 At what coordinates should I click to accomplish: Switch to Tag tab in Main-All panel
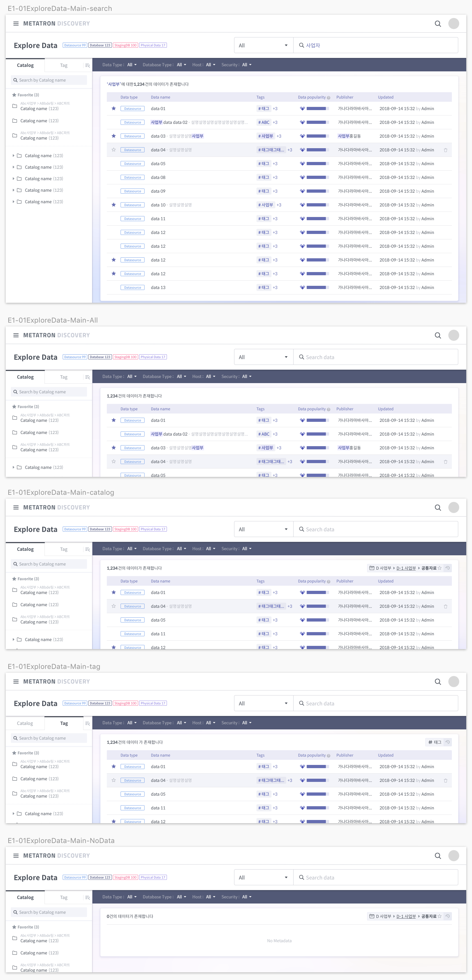64,377
